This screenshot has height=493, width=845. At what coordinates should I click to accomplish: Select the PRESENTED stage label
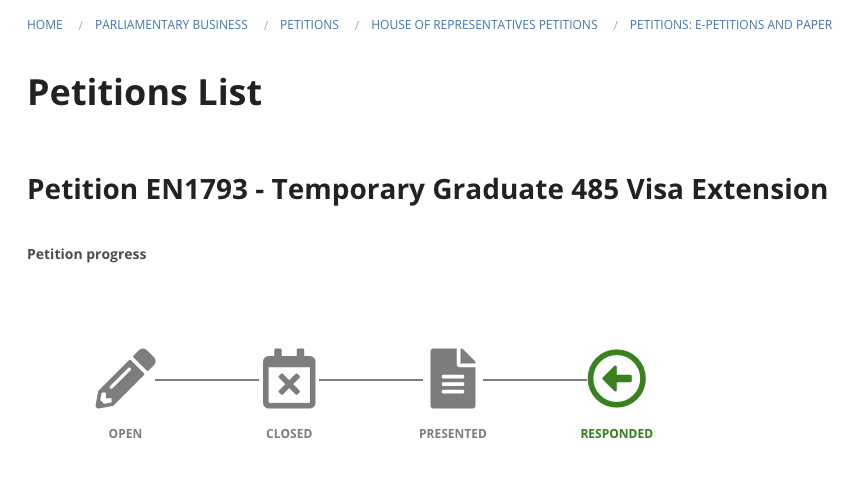point(453,434)
